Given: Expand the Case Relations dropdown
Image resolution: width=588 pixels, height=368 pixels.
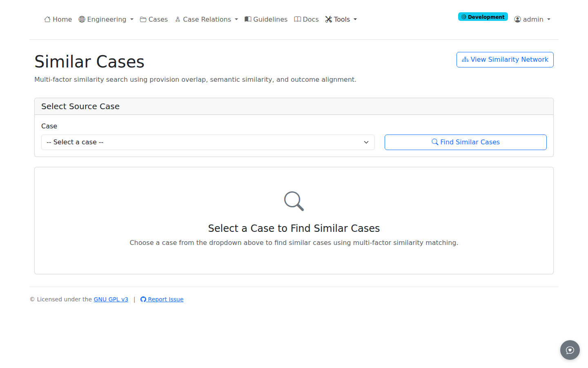Looking at the screenshot, I should [x=206, y=19].
